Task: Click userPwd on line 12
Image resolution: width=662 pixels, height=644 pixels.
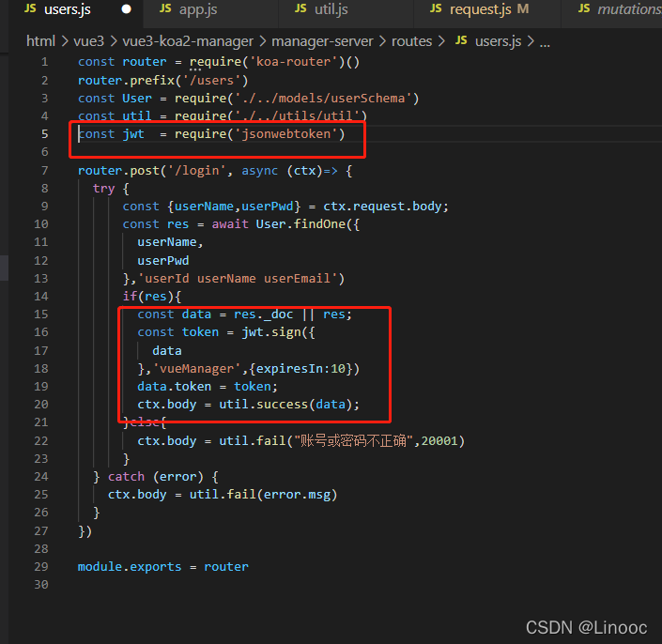Action: (163, 261)
